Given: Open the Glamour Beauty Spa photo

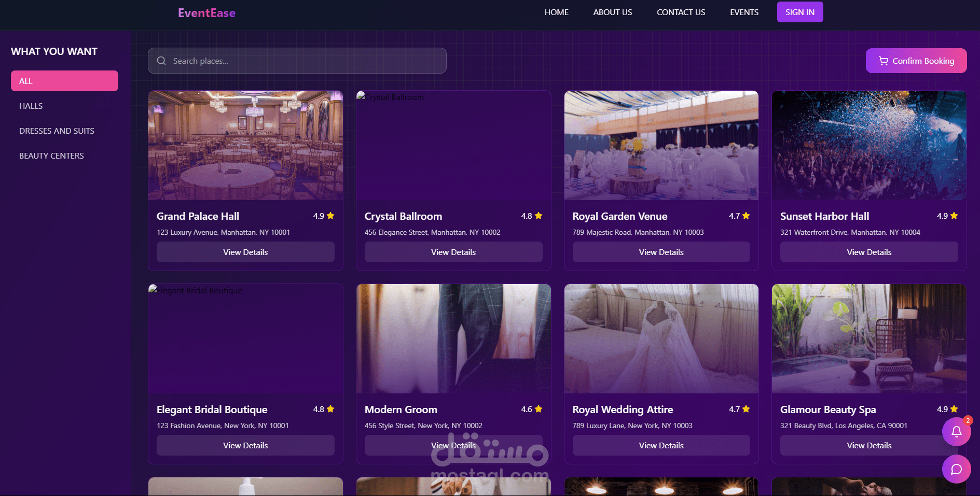Looking at the screenshot, I should (869, 338).
